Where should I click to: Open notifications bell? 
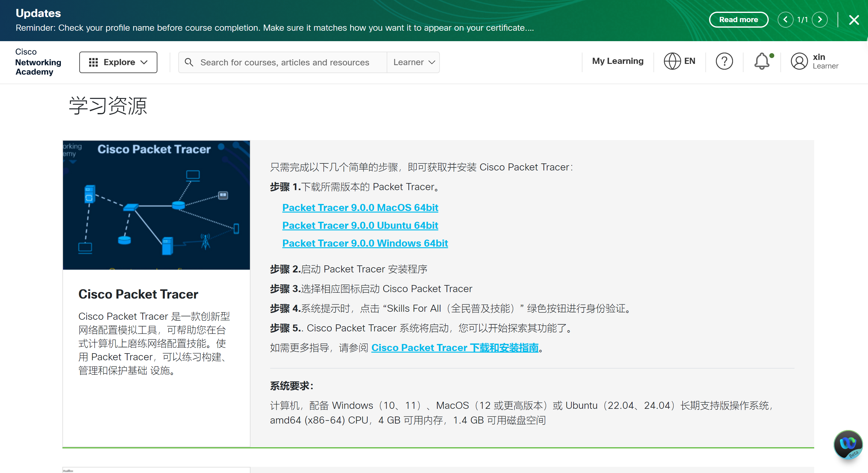(762, 61)
